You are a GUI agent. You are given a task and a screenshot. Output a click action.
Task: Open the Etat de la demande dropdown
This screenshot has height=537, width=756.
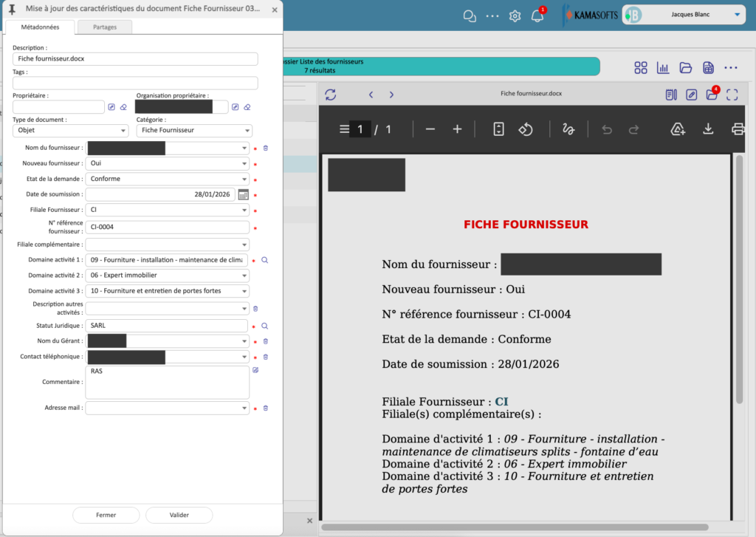(x=244, y=179)
